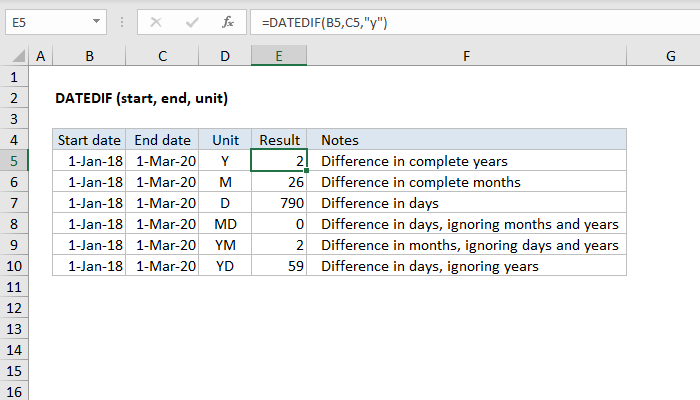Screen dimensions: 700x400
Task: Select result cell showing 59
Action: [x=278, y=266]
